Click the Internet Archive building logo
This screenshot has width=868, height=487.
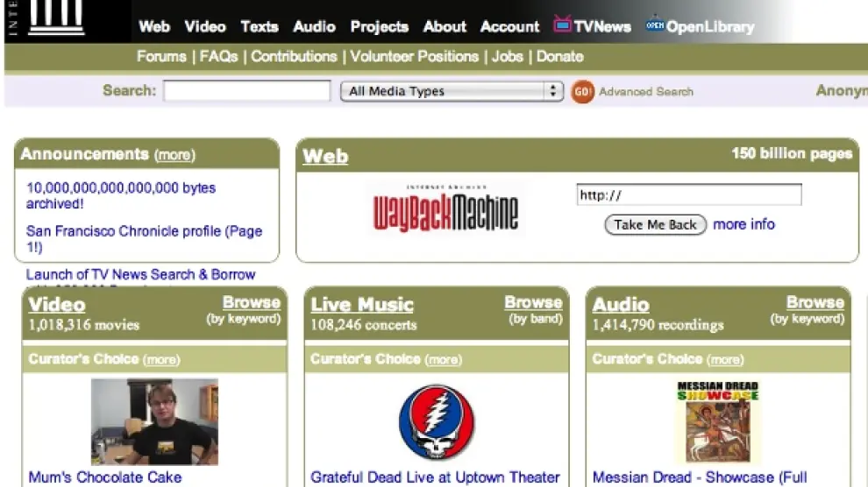tap(56, 18)
